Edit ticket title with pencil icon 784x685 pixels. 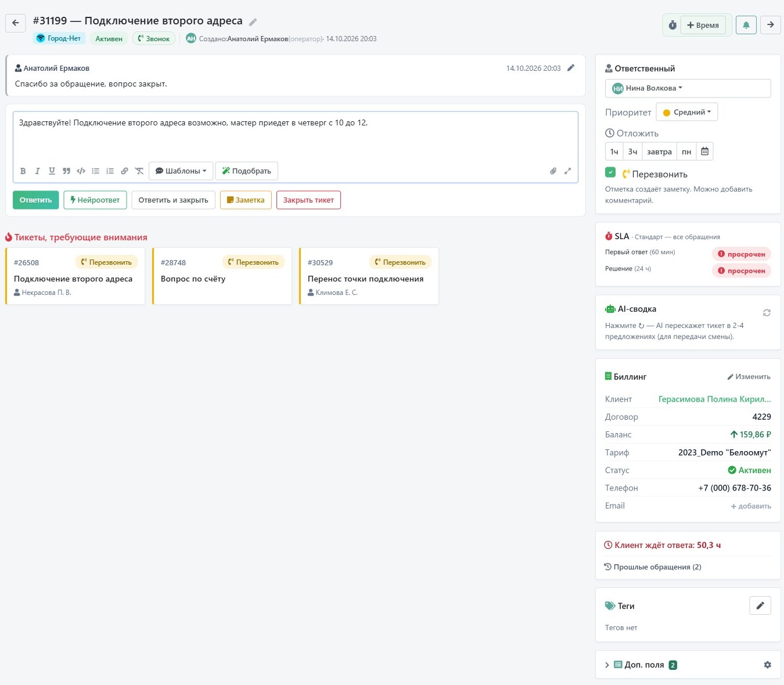253,22
